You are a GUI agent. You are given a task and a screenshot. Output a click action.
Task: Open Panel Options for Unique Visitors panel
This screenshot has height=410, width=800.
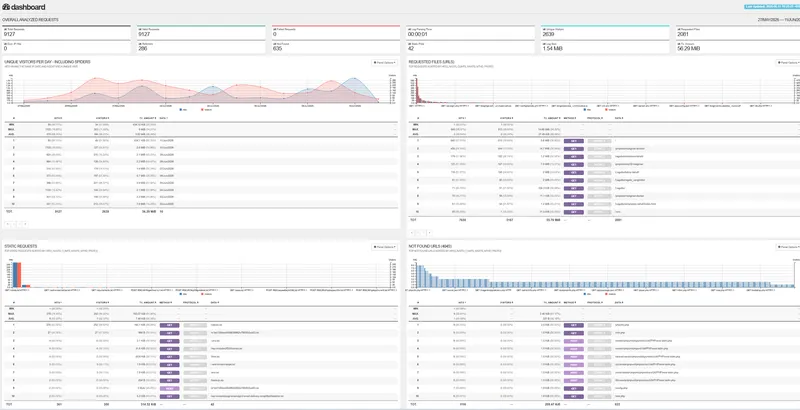384,63
